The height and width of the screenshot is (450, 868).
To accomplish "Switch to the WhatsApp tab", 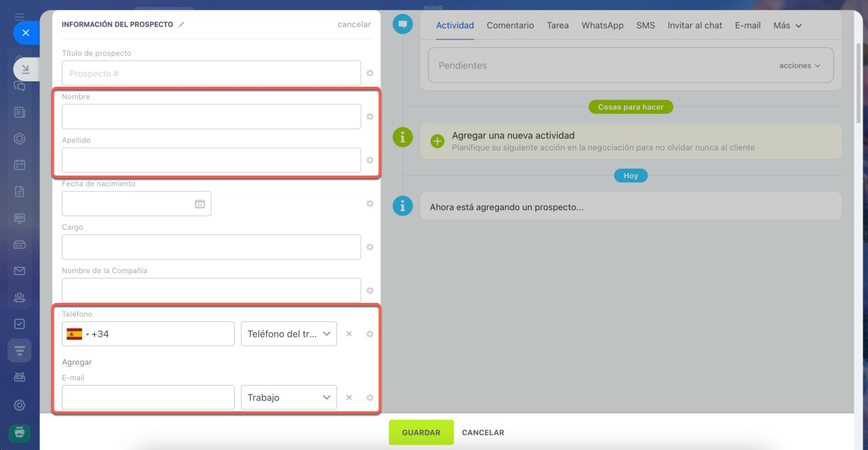I will pyautogui.click(x=602, y=25).
